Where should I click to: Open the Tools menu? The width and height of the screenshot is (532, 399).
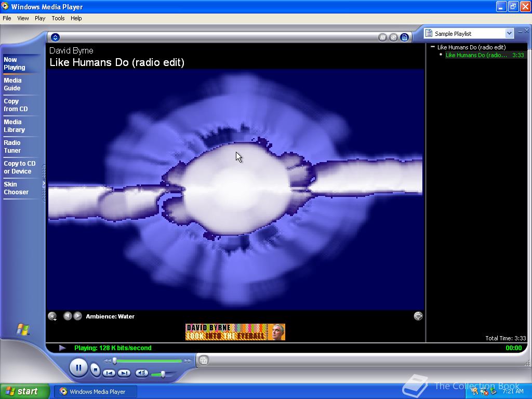(58, 18)
